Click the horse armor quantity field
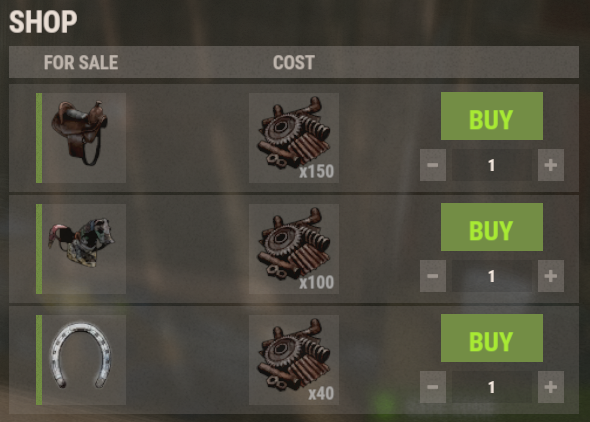The width and height of the screenshot is (590, 422). click(492, 276)
